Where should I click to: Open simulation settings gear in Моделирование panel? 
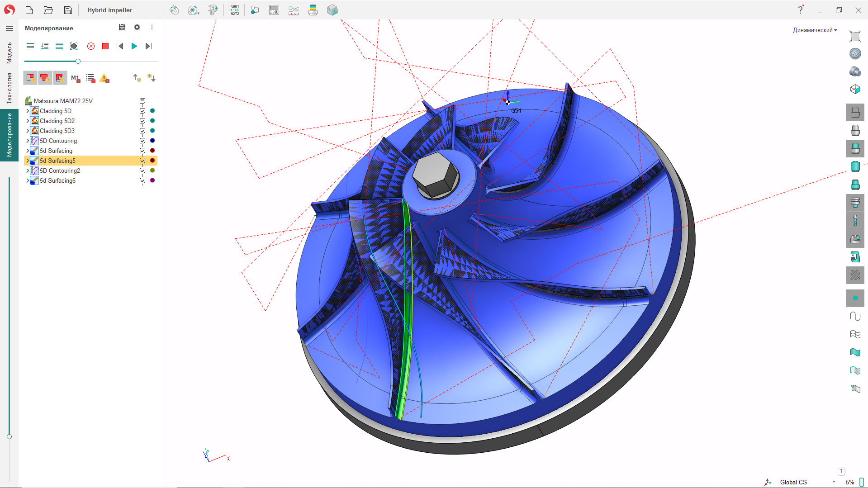click(x=137, y=28)
